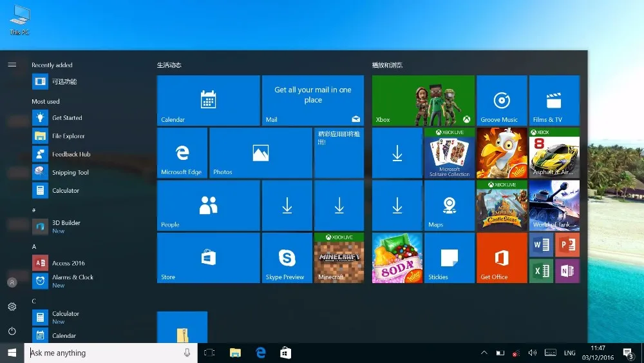This screenshot has height=363, width=644.
Task: Open the King bird game tile
Action: [x=502, y=153]
